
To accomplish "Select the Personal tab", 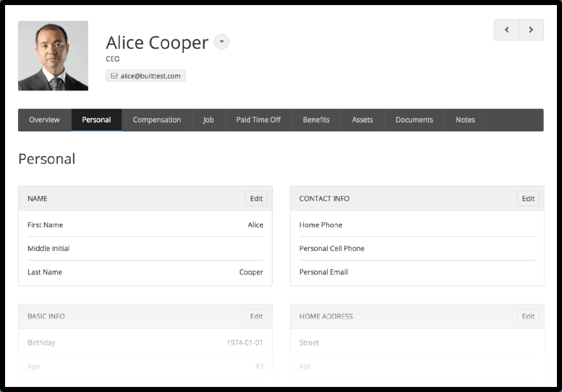I will point(96,120).
